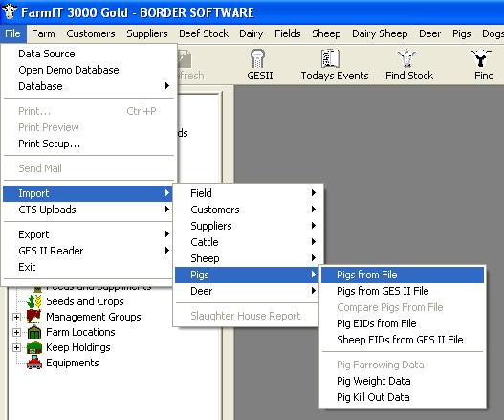Open the Fields menu
This screenshot has width=504, height=420.
click(x=287, y=33)
